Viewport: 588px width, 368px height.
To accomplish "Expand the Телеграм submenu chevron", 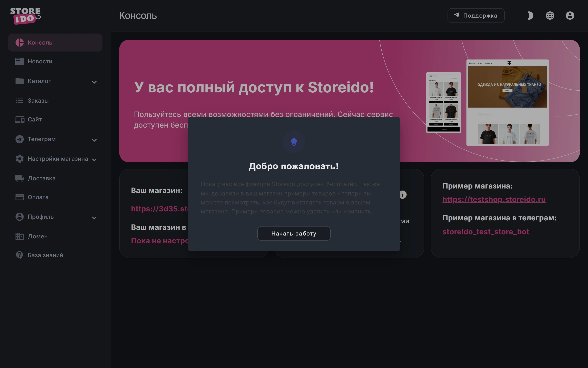I will (x=94, y=140).
